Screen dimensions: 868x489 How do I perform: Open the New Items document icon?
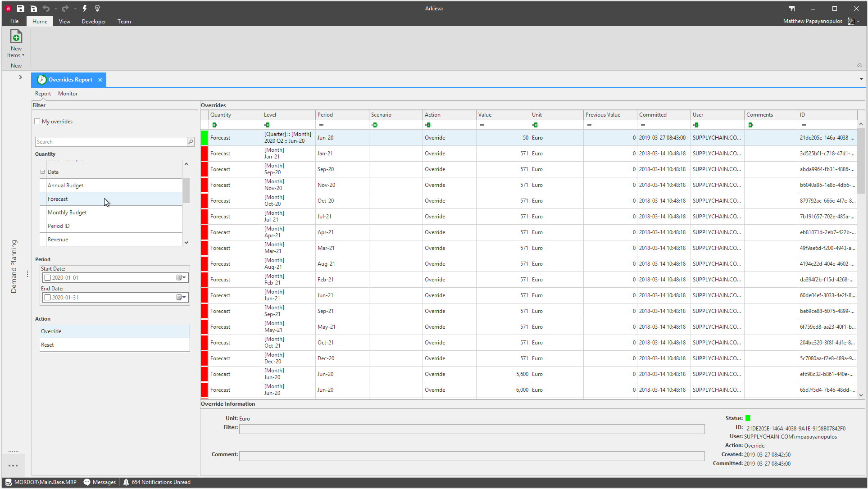coord(16,37)
